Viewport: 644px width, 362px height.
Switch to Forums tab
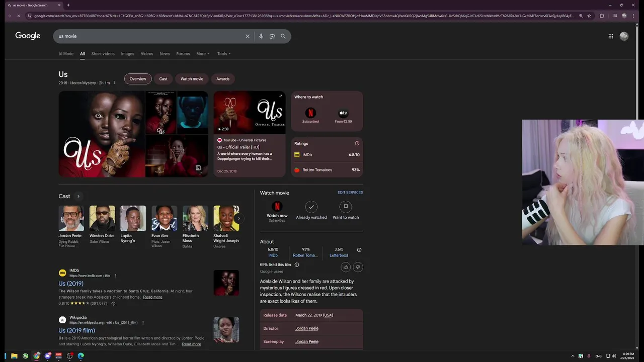coord(183,54)
